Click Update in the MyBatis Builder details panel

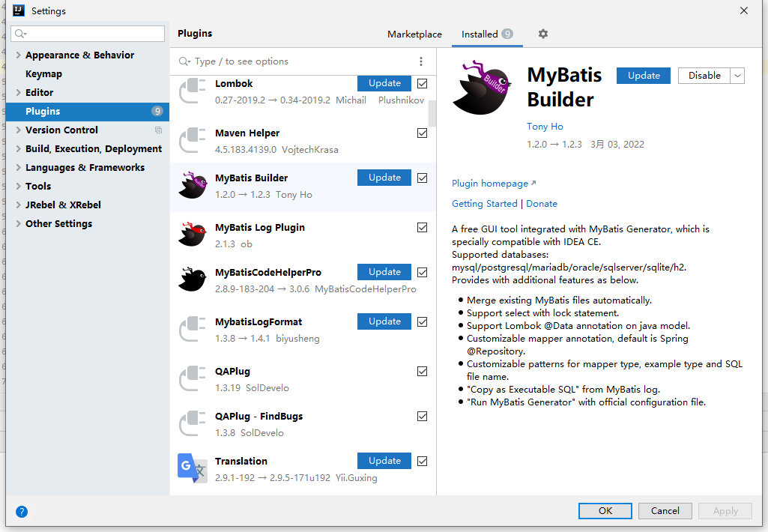pyautogui.click(x=644, y=76)
